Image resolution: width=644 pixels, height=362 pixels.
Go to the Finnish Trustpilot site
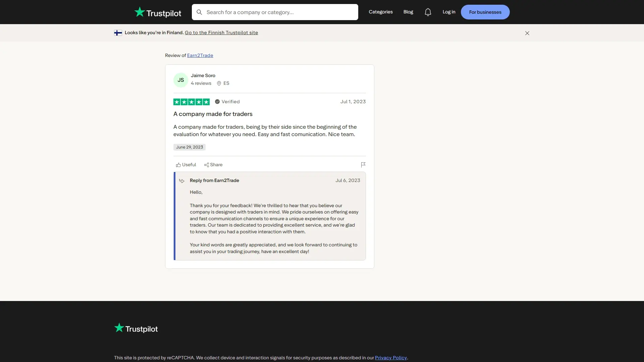[x=221, y=33]
